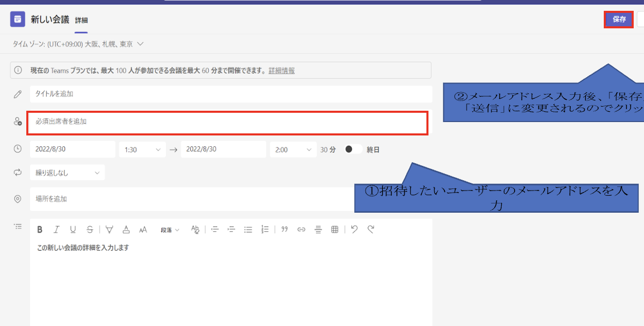Click the add attendees person icon

[x=18, y=122]
